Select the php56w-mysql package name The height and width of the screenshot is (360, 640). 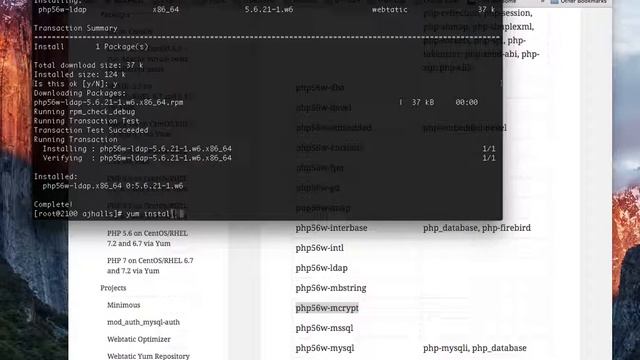point(325,348)
